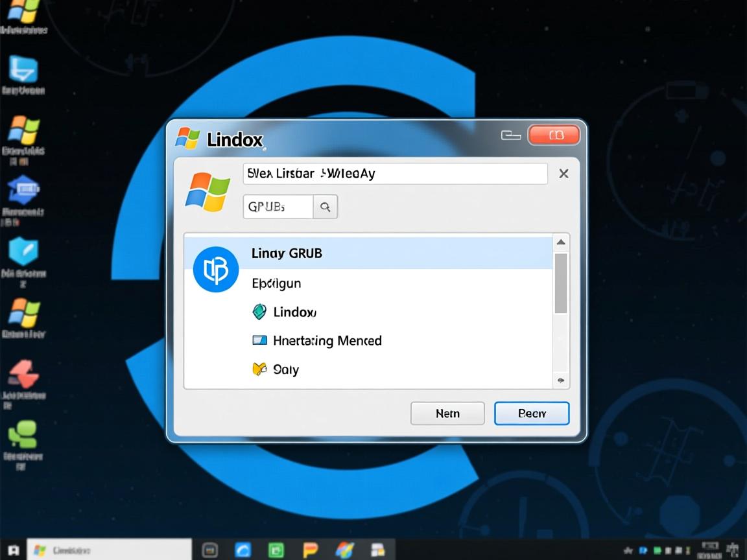Viewport: 747px width, 560px height.
Task: Click the search magnifier next to GRUBs field
Action: [326, 206]
